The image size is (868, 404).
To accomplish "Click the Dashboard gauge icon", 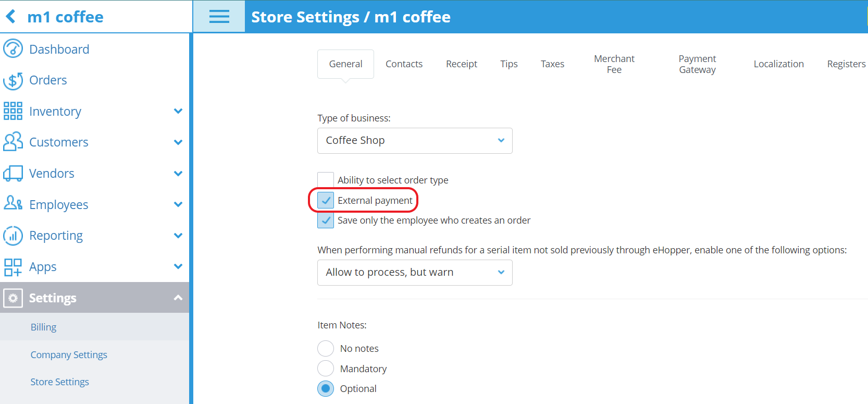I will click(13, 49).
